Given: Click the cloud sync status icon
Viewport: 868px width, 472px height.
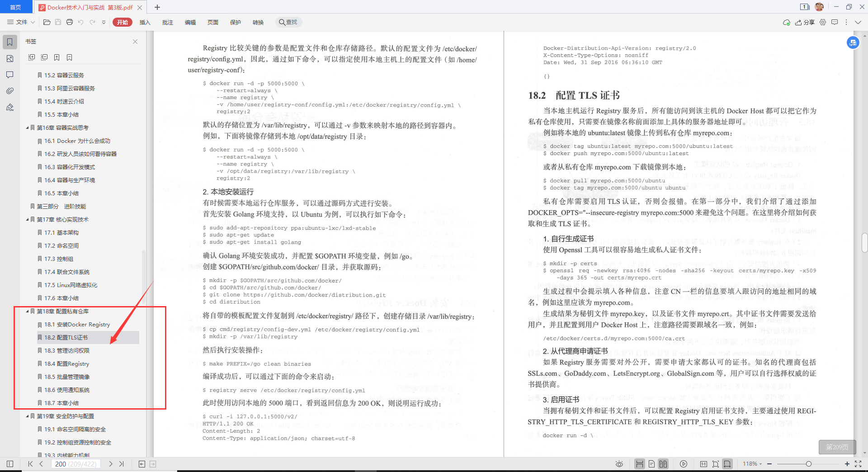Looking at the screenshot, I should pyautogui.click(x=787, y=22).
